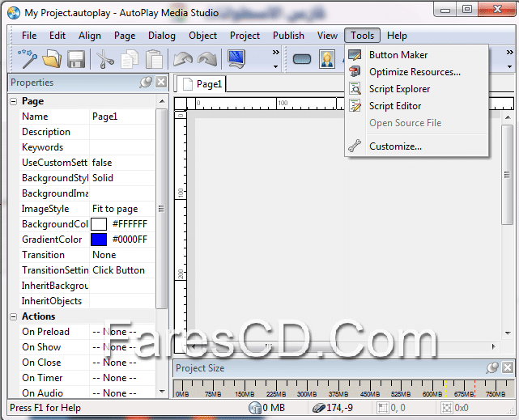Screen dimensions: 519x420
Task: Open project with the folder icon
Action: click(x=52, y=59)
